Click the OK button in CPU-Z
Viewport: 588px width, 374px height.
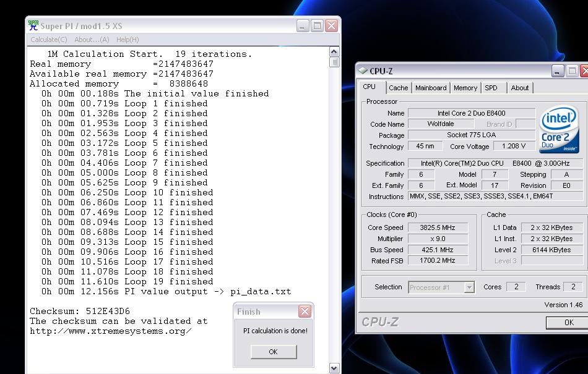click(568, 322)
